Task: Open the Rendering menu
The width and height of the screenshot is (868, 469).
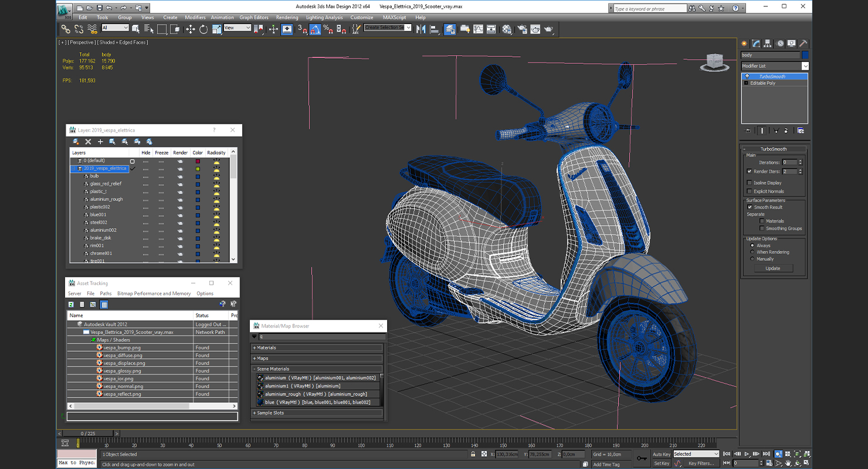Action: pyautogui.click(x=287, y=18)
